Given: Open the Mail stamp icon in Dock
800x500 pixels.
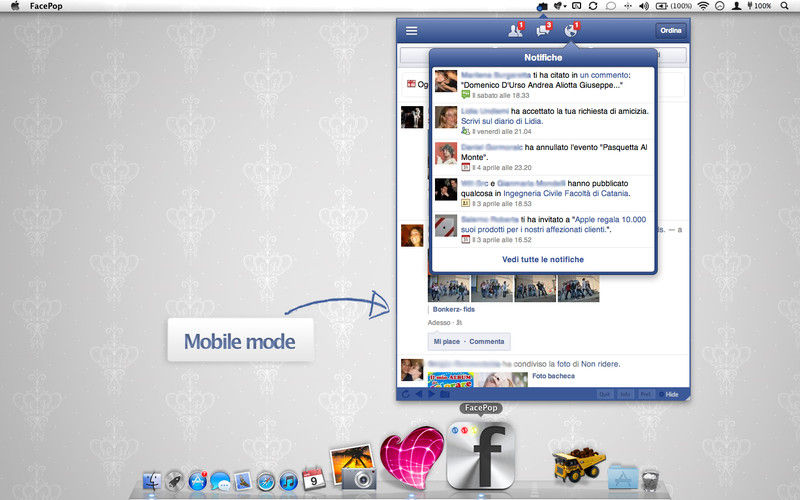Looking at the screenshot, I should 243,481.
